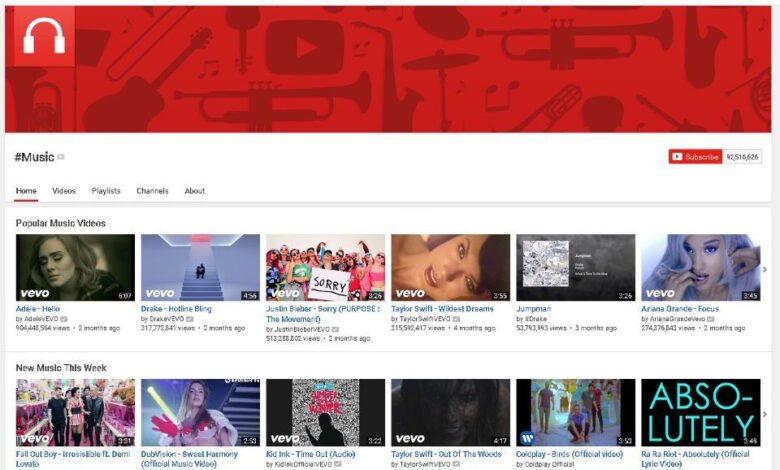Click the verified badge beside TaylorSwiftVEVO under Out Of The Woods
This screenshot has height=470, width=780.
click(x=456, y=464)
